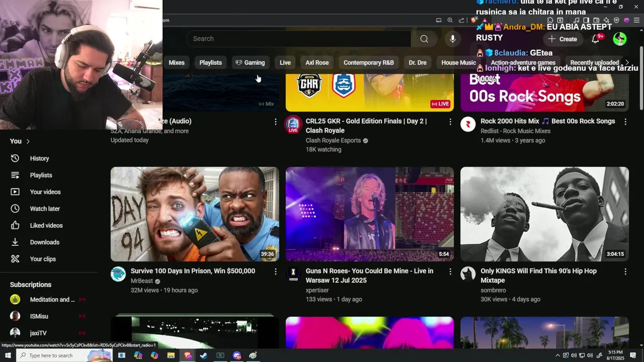Start voice search with the microphone icon
Screen dimensions: 644x362
[453, 39]
